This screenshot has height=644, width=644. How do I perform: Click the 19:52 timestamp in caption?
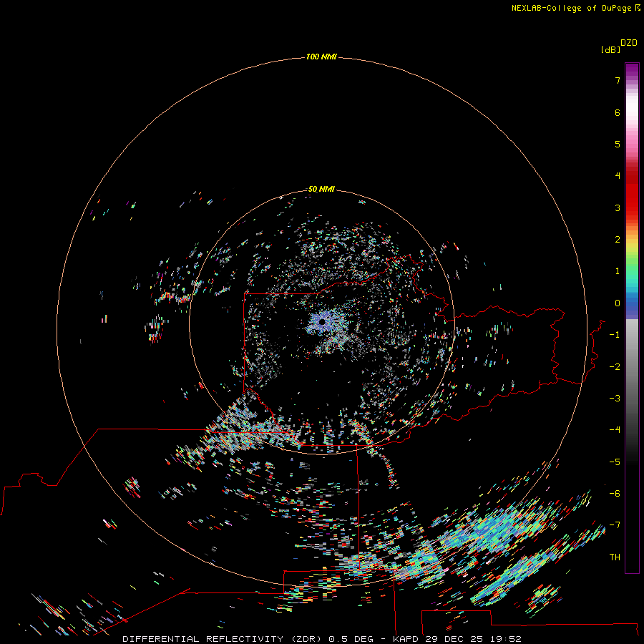click(x=507, y=639)
